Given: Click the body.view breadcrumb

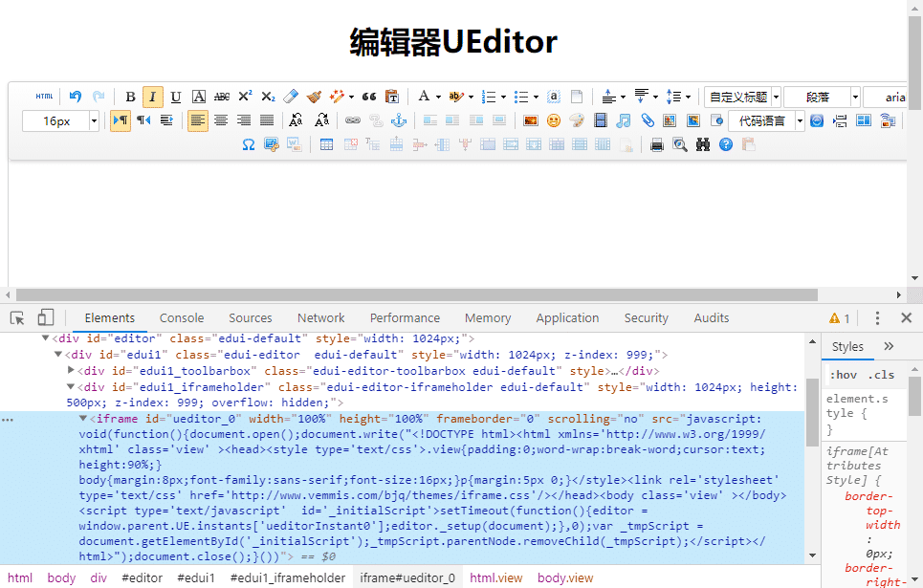Looking at the screenshot, I should (565, 578).
